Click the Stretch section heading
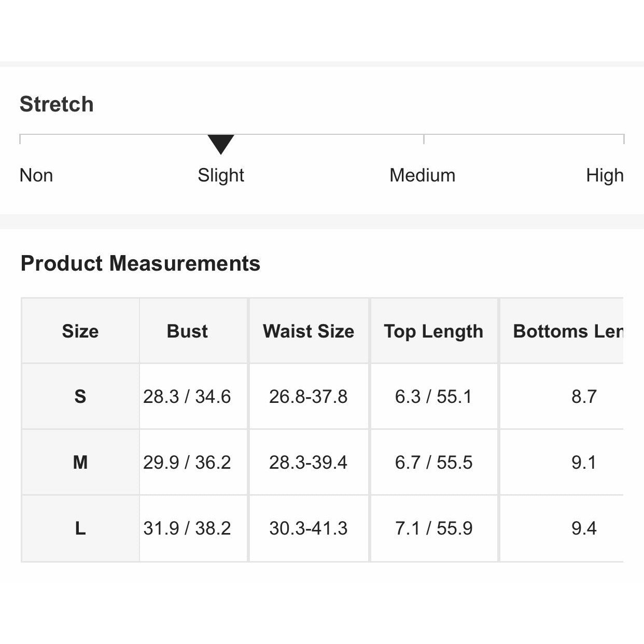 click(57, 104)
